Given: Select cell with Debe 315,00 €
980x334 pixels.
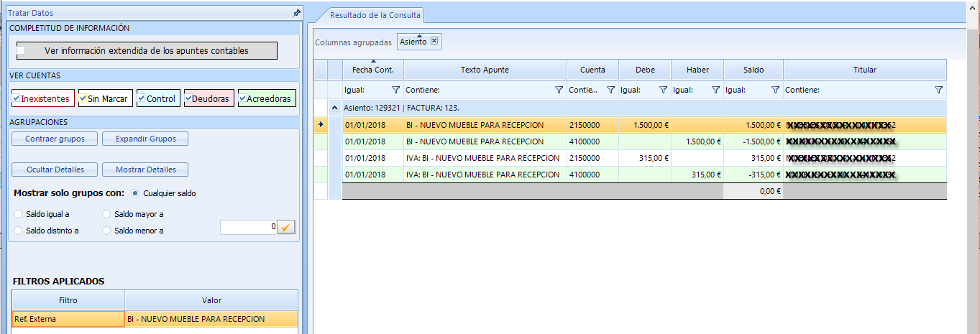Looking at the screenshot, I should coord(645,158).
